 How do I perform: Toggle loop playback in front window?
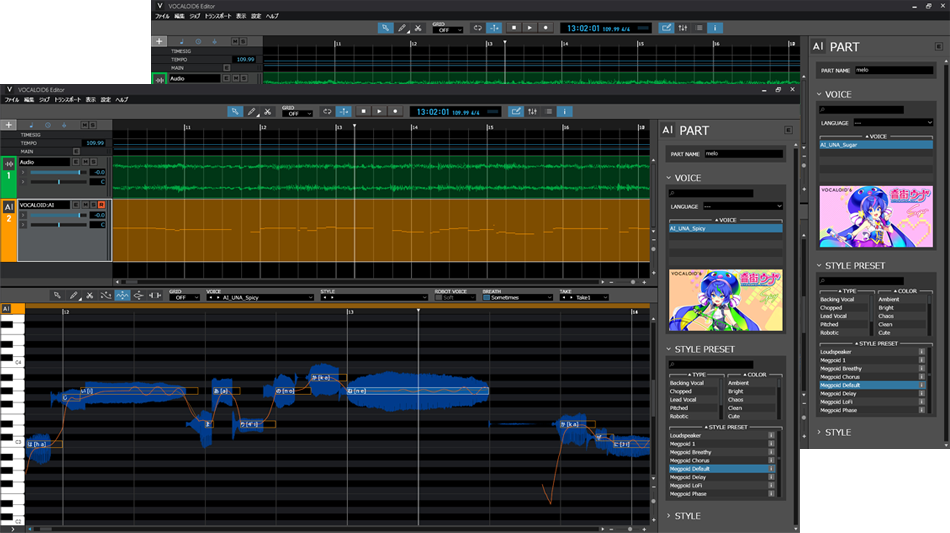327,111
